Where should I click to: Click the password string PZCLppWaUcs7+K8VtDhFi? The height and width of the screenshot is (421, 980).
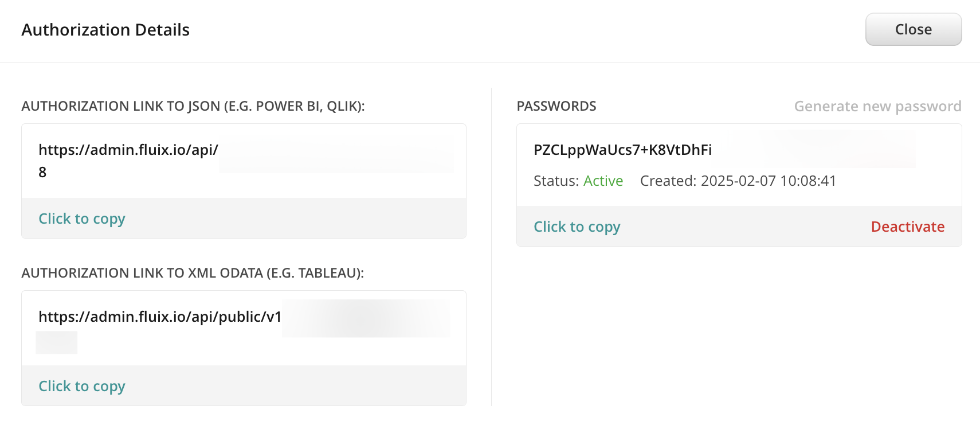pyautogui.click(x=622, y=150)
